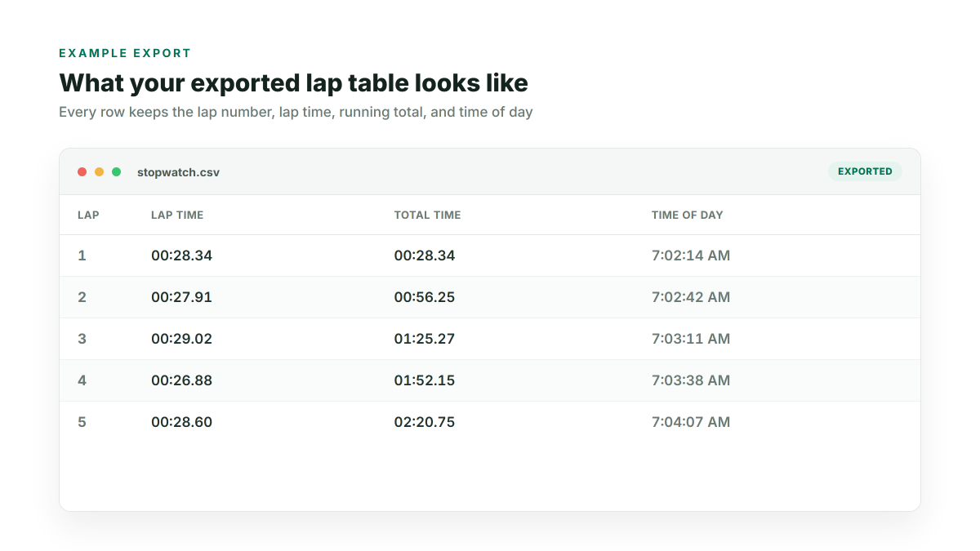
Task: Click heading 'What your exported lap table looks like'
Action: click(293, 82)
